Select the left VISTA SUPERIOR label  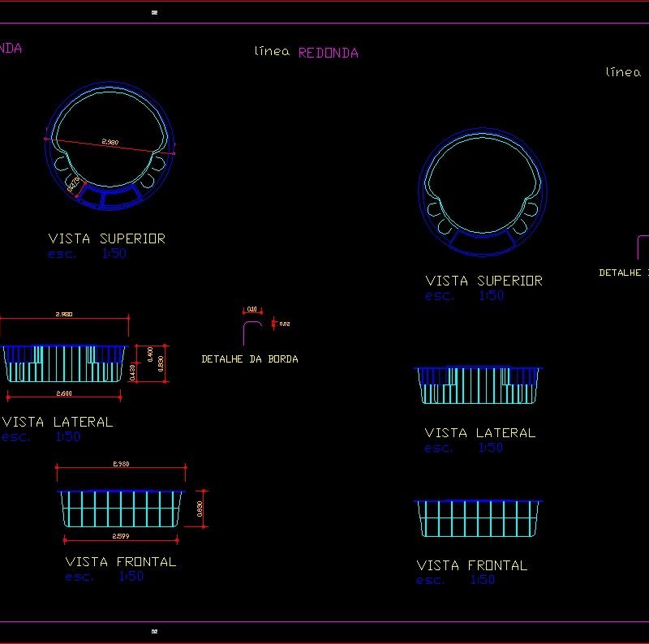point(106,238)
